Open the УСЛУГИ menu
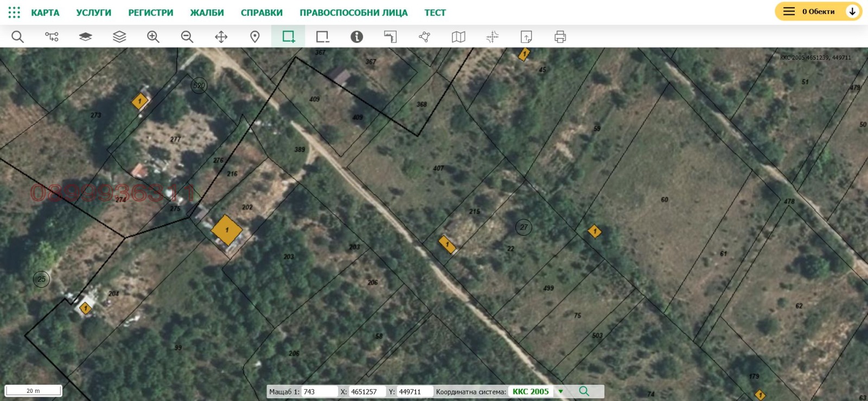The image size is (868, 401). (93, 12)
